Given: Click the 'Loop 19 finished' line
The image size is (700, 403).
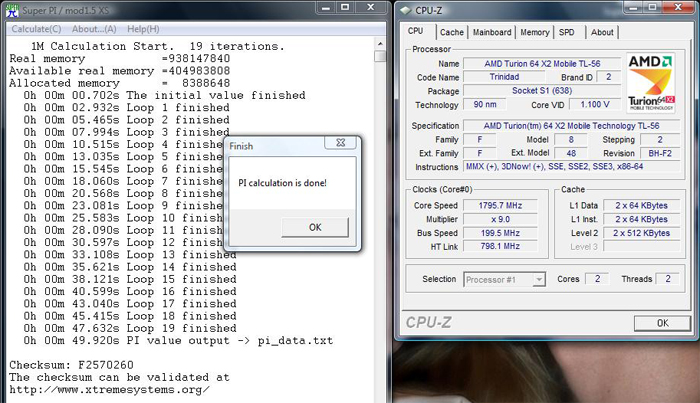Looking at the screenshot, I should (130, 328).
